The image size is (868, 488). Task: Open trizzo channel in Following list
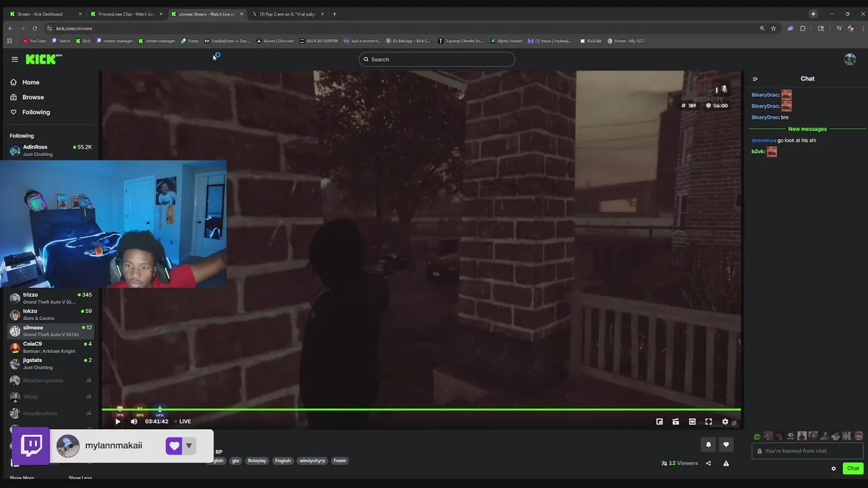[x=50, y=298]
